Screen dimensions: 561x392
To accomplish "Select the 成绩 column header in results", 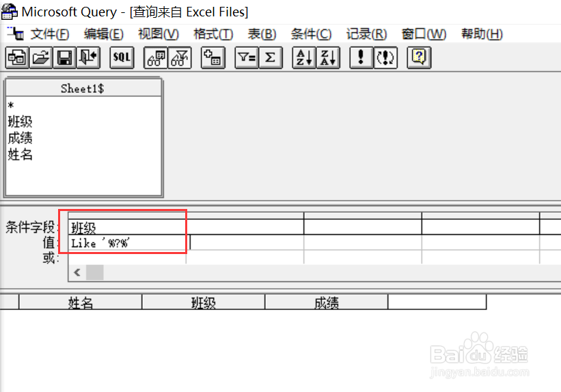I will 327,303.
